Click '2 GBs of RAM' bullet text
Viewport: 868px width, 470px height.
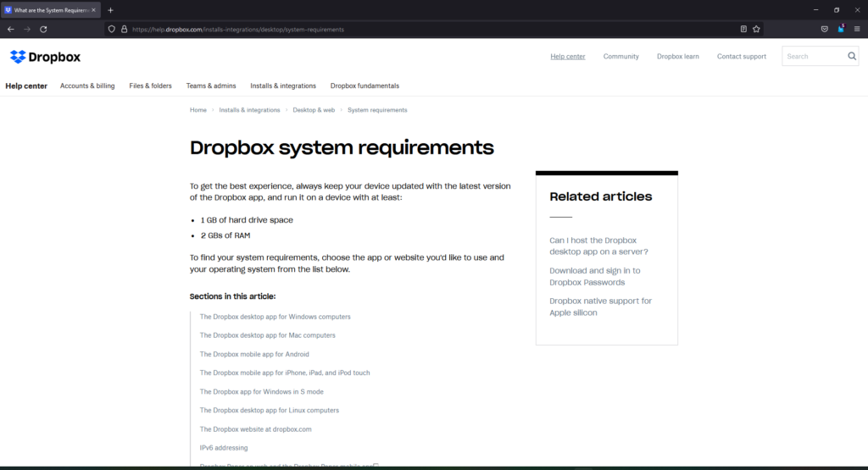click(x=225, y=235)
